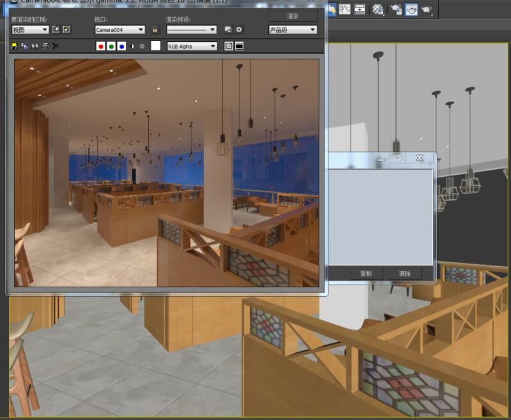Click the Render button
This screenshot has height=420, width=511.
click(x=293, y=16)
